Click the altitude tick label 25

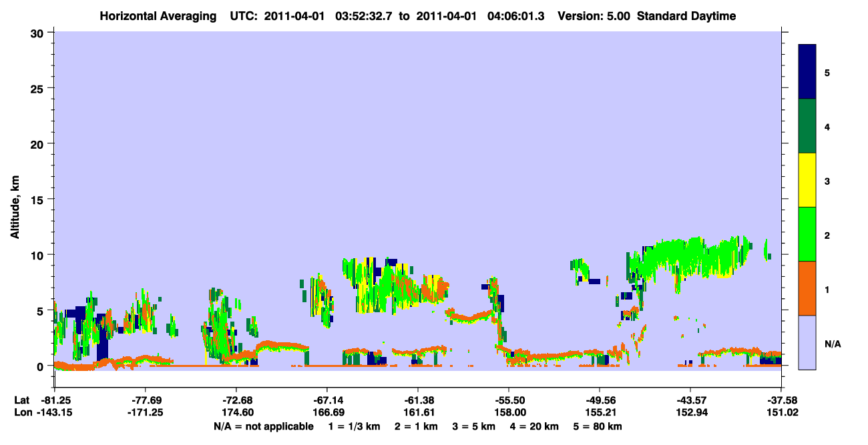tap(39, 88)
